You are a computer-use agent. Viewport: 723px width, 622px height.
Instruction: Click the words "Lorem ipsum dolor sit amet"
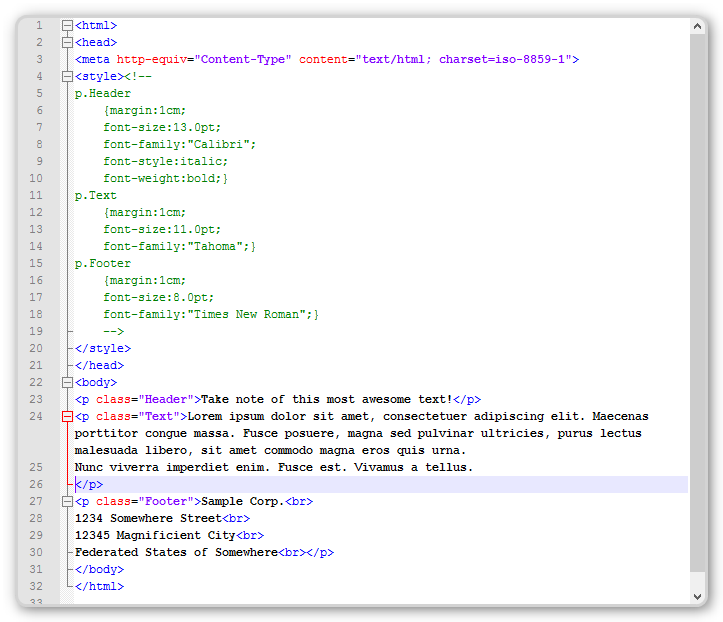click(x=278, y=416)
